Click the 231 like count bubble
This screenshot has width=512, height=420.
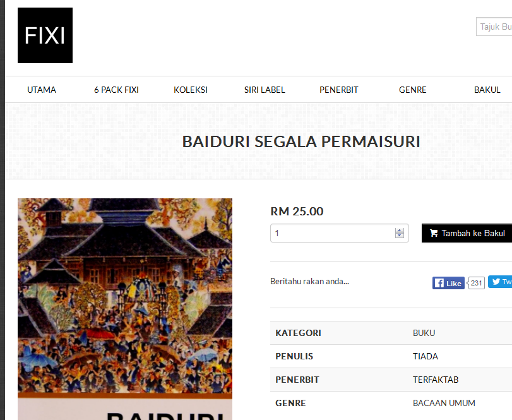tap(476, 283)
